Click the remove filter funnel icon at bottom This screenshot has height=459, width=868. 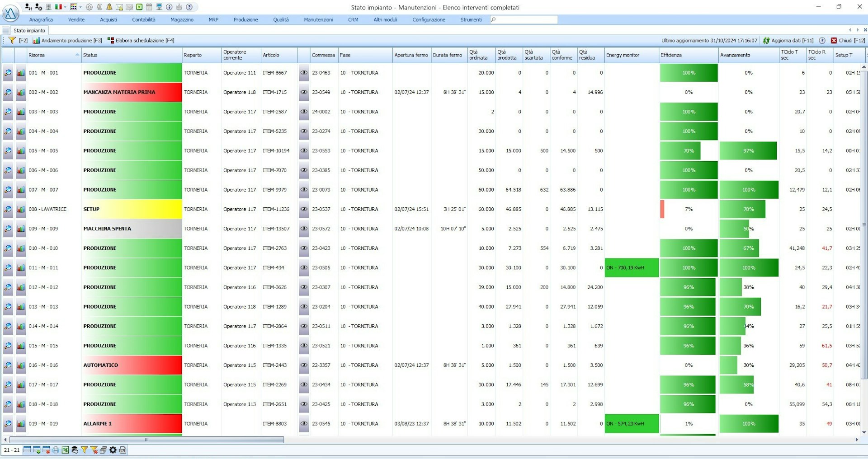tap(94, 450)
